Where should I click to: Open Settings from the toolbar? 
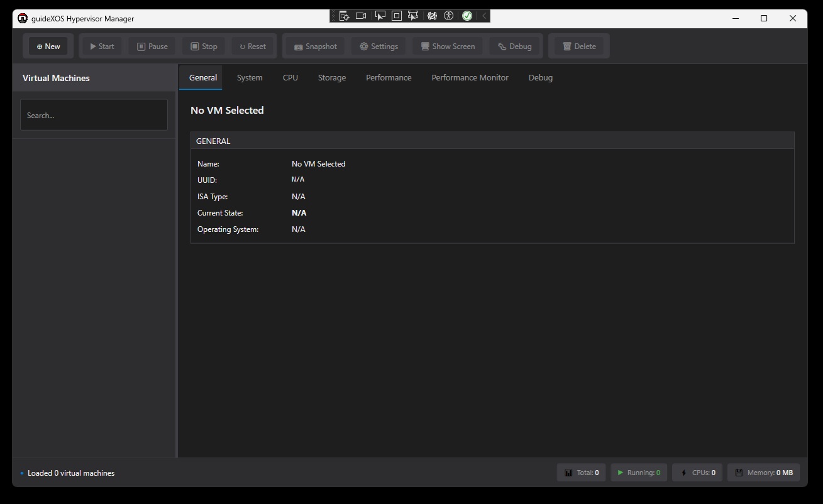(x=378, y=47)
